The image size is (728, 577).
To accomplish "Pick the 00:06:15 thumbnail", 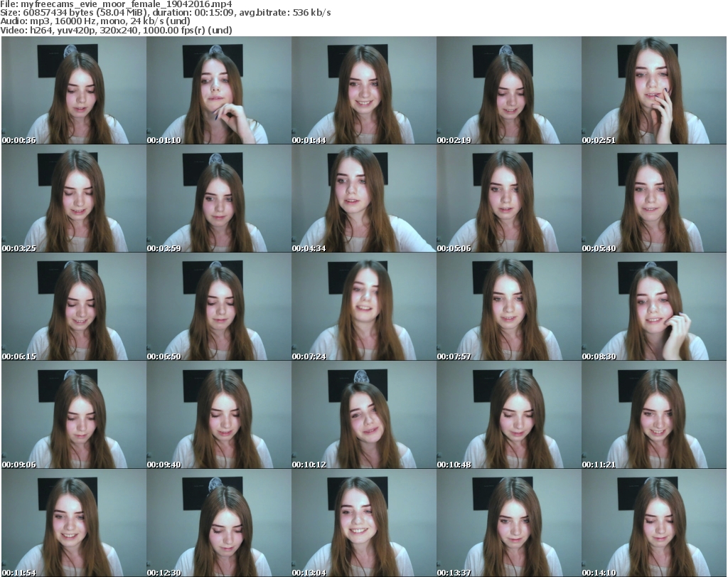I will click(x=74, y=307).
